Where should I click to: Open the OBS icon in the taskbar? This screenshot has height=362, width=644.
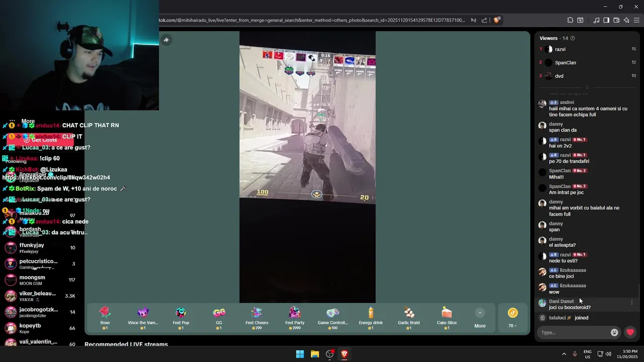pos(330,354)
